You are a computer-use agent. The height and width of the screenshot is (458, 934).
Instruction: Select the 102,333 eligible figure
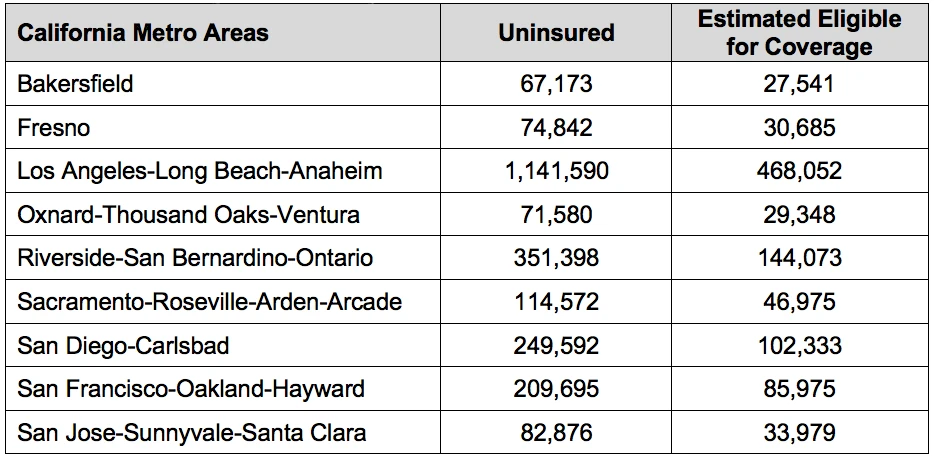(799, 345)
